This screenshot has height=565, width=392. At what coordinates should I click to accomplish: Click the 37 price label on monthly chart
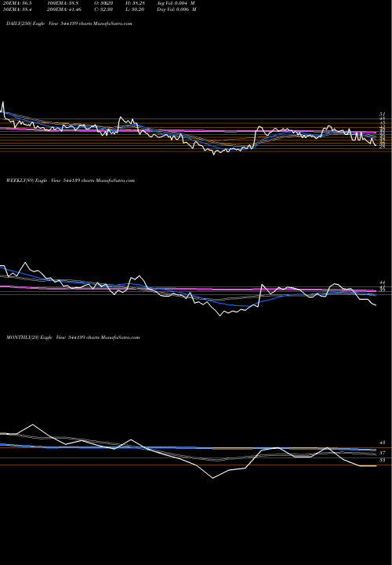[383, 453]
